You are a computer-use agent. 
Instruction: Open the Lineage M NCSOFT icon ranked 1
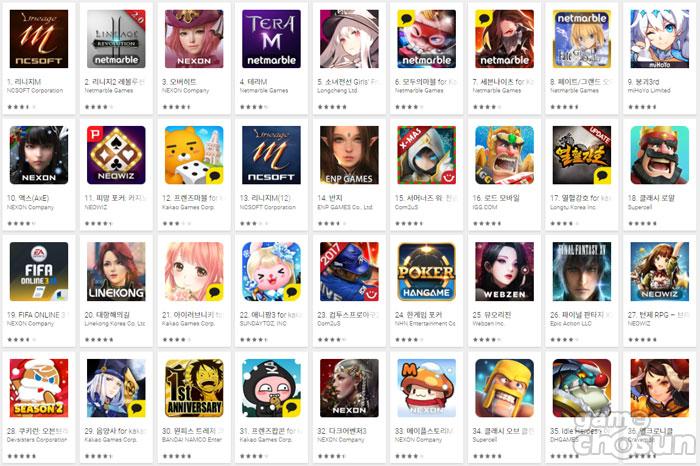coord(39,39)
